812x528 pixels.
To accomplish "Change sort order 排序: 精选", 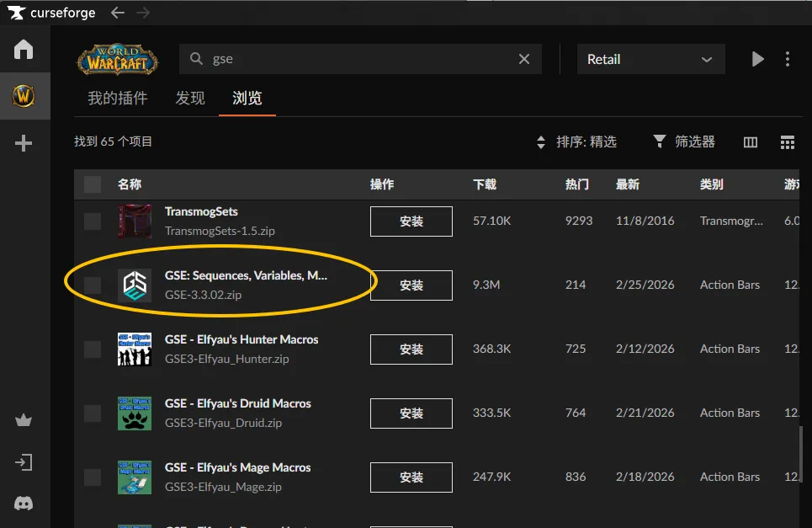I will point(576,142).
